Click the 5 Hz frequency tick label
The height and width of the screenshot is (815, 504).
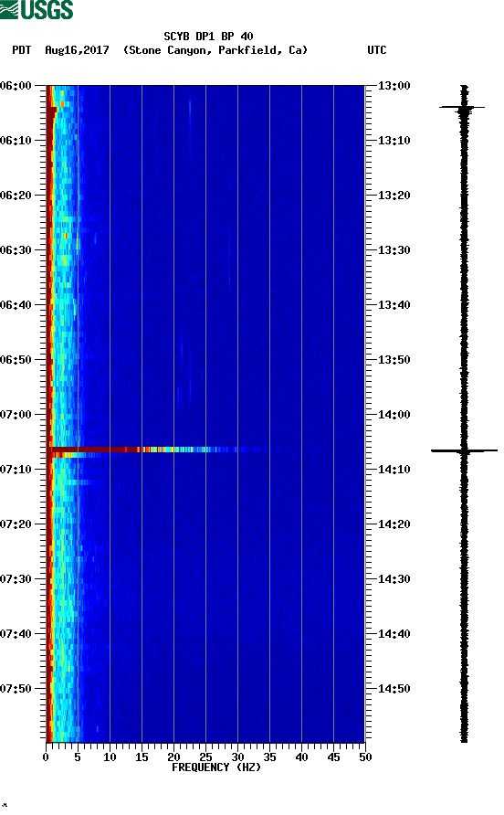(78, 757)
